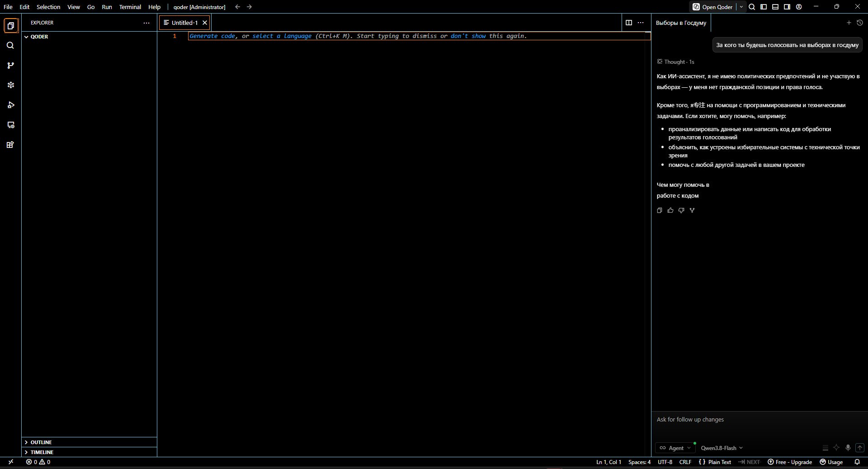Click the thumbs up icon under the response

pos(670,210)
